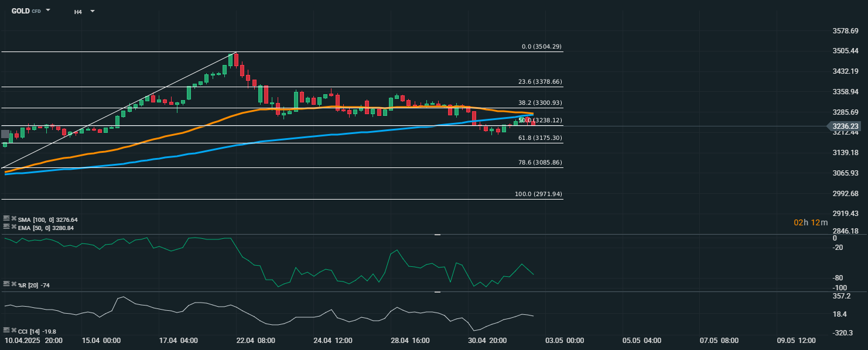The image size is (868, 350).
Task: Click the %R scale value -20
Action: coord(838,248)
